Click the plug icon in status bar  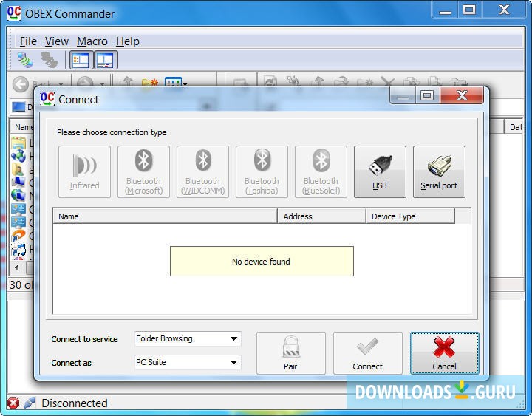30,403
